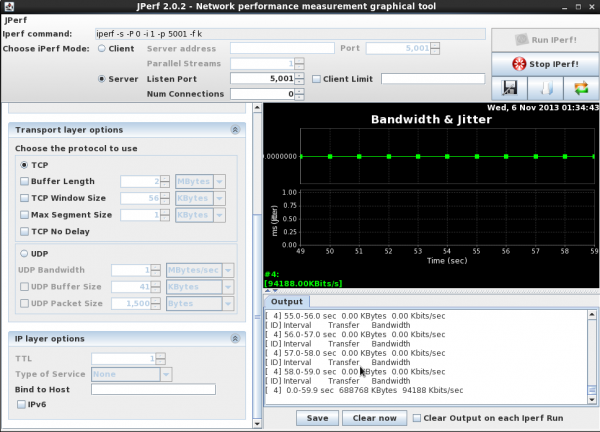This screenshot has width=600, height=432.
Task: Click the Listen Port spinner arrows
Action: 300,79
